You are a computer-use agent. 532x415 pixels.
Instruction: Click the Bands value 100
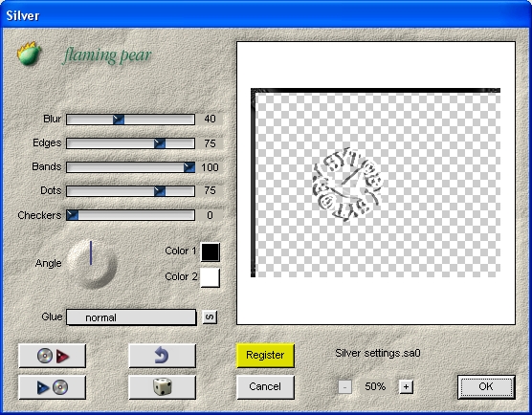[x=210, y=167]
